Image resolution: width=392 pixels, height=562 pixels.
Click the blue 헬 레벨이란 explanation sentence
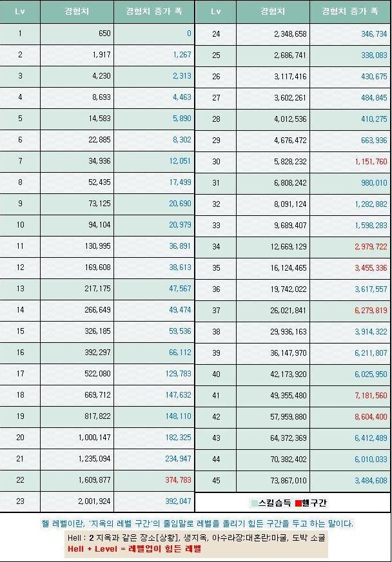pos(196,524)
